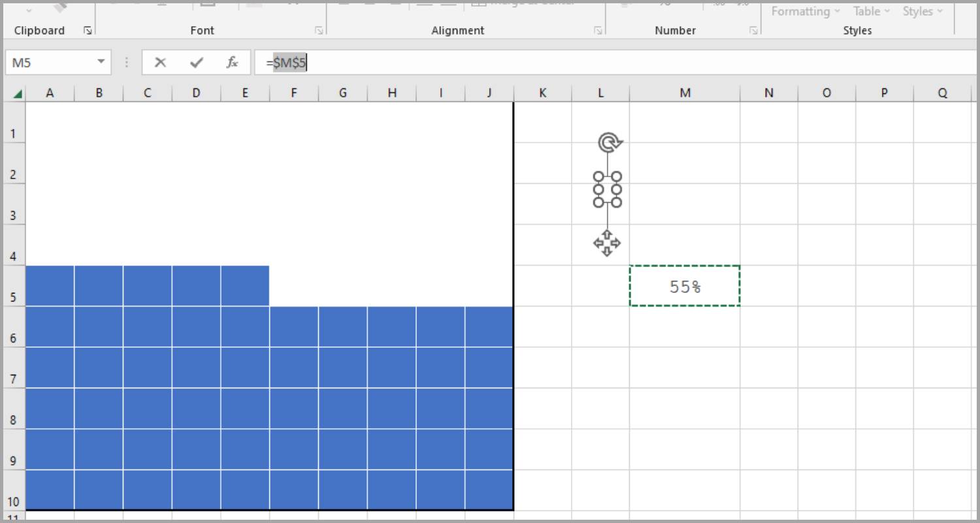This screenshot has width=980, height=523.
Task: Click the four-arrow move handle on the shape
Action: click(607, 242)
